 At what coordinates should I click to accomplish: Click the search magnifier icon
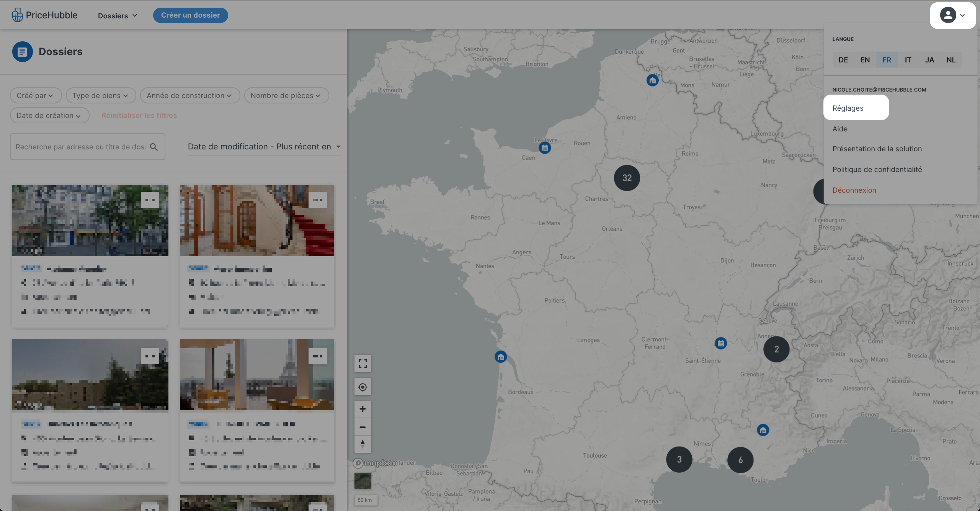point(154,147)
